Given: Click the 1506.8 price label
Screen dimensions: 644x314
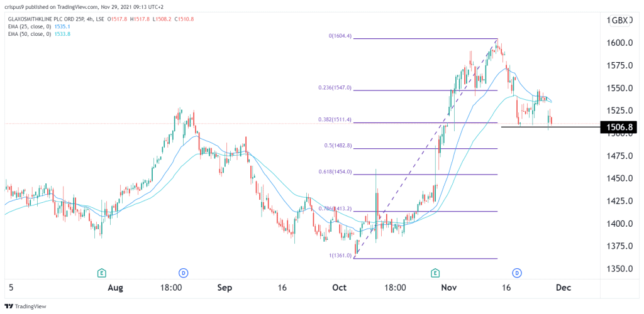Looking at the screenshot, I should click(619, 127).
